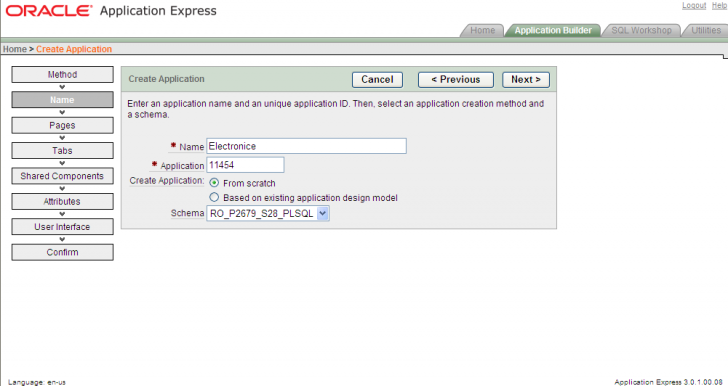Click the Schema field label

point(187,213)
